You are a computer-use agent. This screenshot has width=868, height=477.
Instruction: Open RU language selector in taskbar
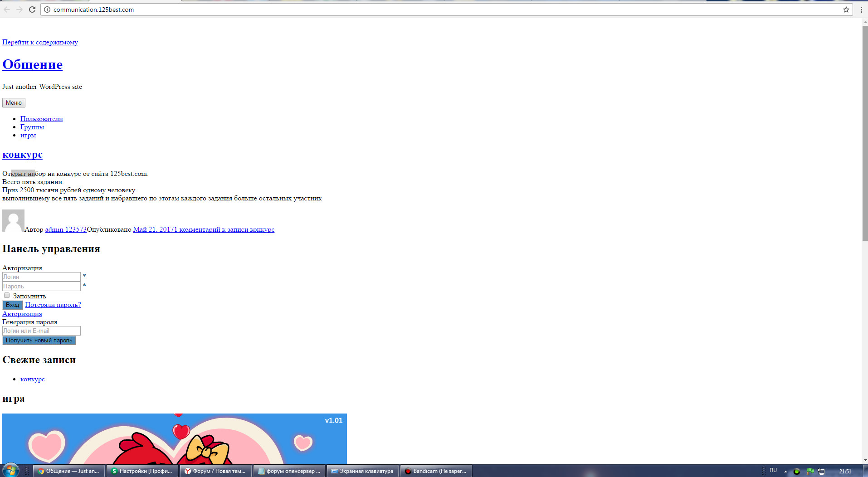pos(773,471)
